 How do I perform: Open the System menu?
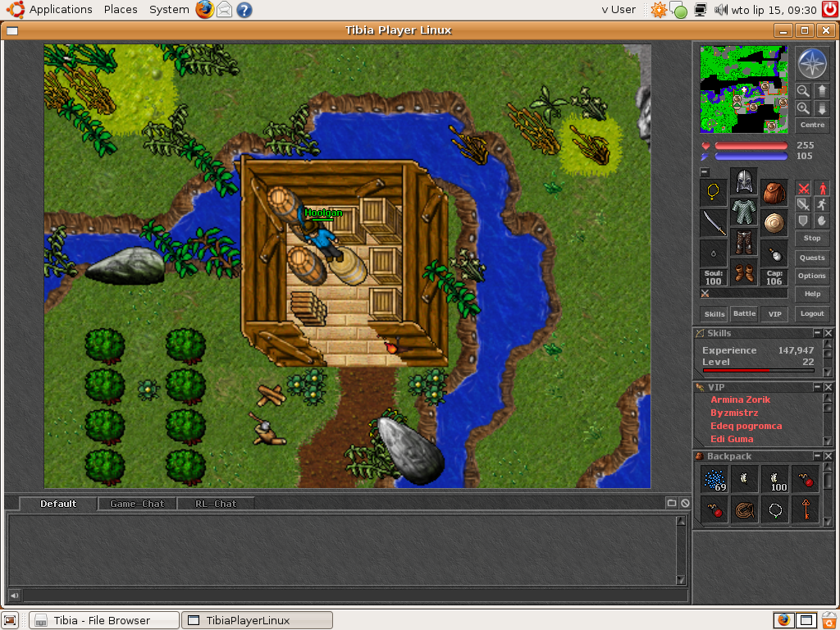tap(169, 10)
